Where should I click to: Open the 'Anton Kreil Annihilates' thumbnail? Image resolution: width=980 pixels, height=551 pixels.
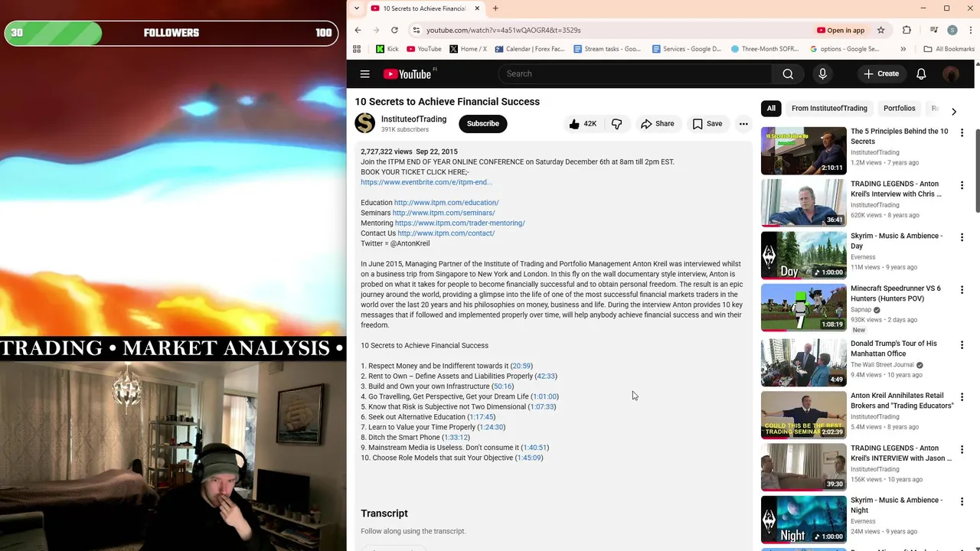(x=803, y=415)
